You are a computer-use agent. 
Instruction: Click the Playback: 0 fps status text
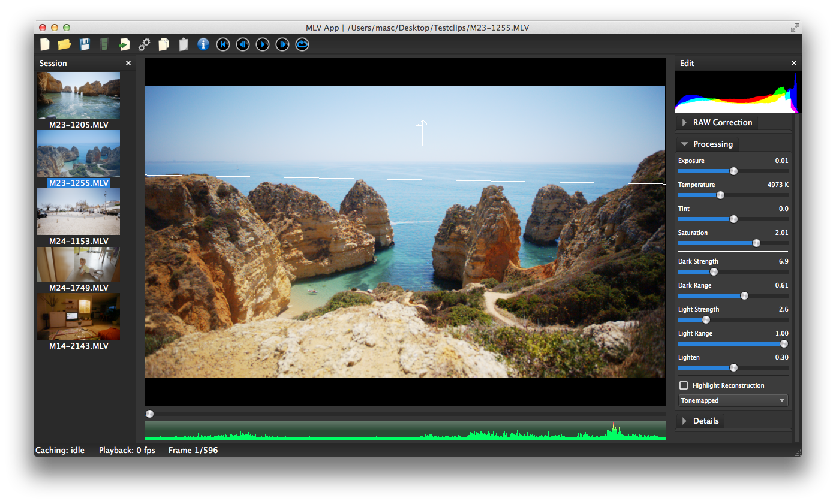click(127, 450)
